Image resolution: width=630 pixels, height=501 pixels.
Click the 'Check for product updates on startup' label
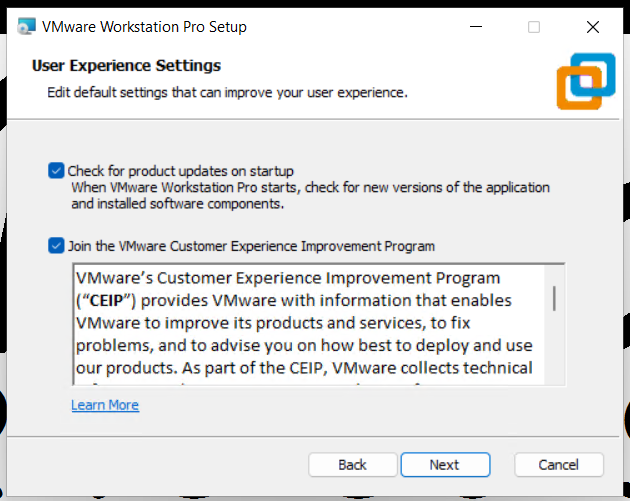pyautogui.click(x=180, y=171)
